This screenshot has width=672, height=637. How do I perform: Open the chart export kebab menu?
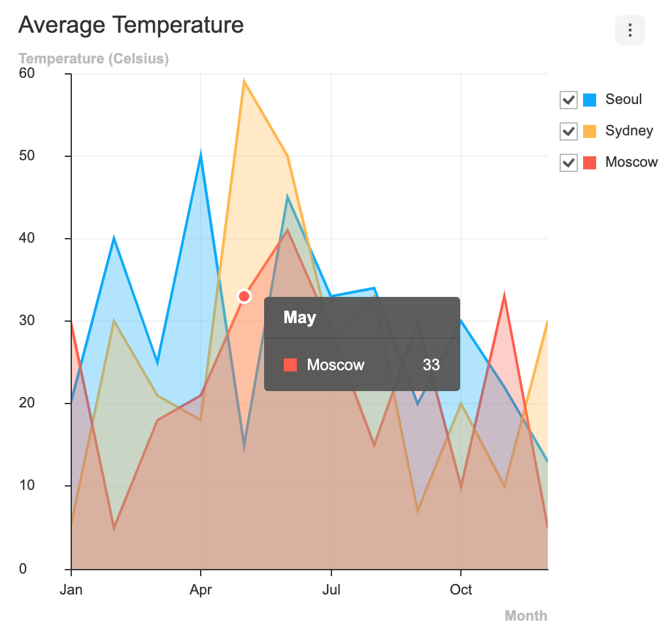coord(630,30)
